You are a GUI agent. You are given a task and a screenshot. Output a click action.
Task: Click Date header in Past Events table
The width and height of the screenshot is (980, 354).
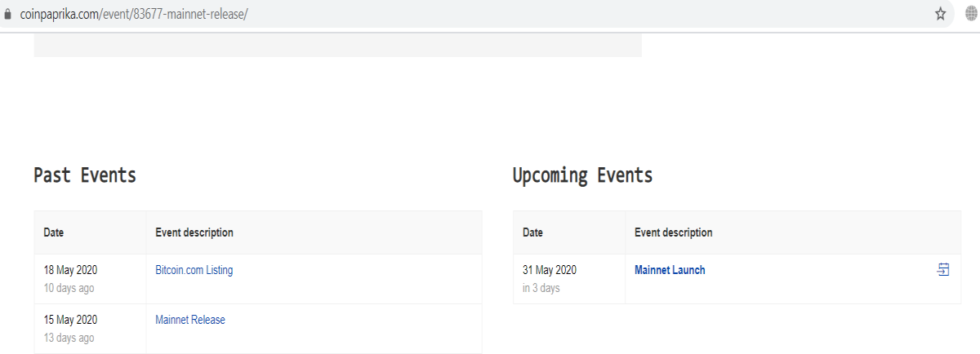click(x=54, y=232)
